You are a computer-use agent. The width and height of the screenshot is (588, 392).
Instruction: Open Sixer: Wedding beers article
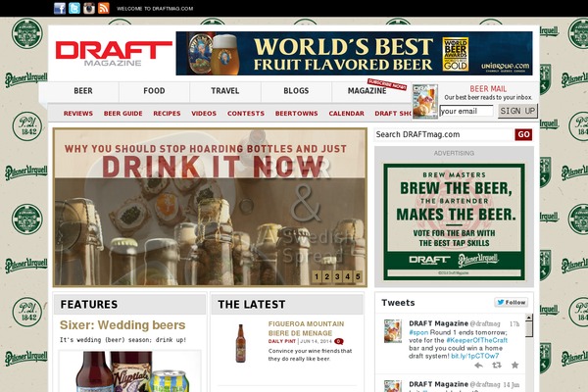[x=122, y=324]
